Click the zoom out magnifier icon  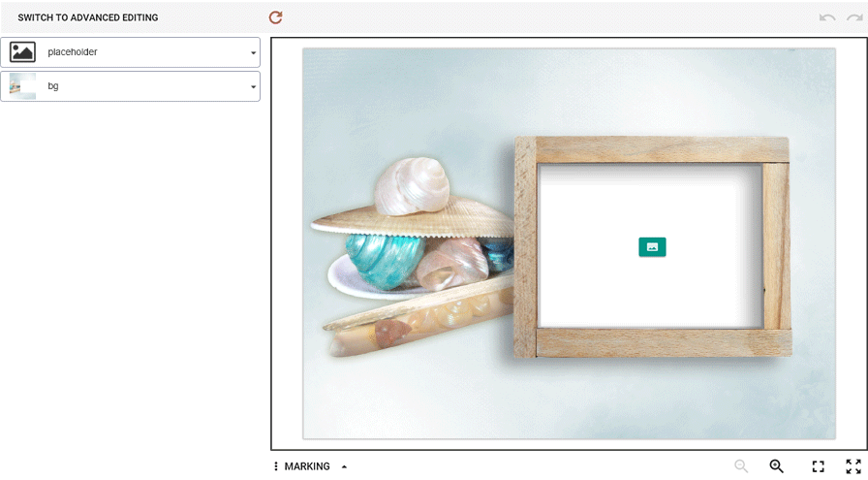pos(741,466)
